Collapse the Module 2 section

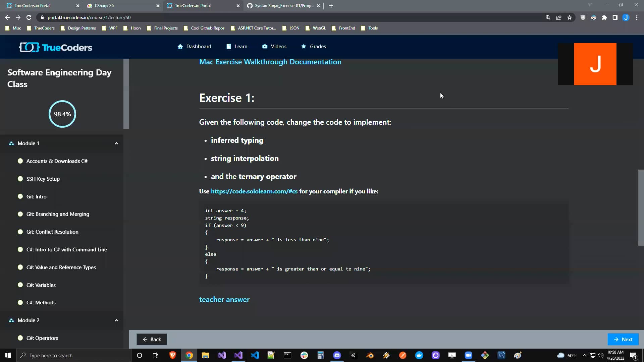(x=116, y=320)
